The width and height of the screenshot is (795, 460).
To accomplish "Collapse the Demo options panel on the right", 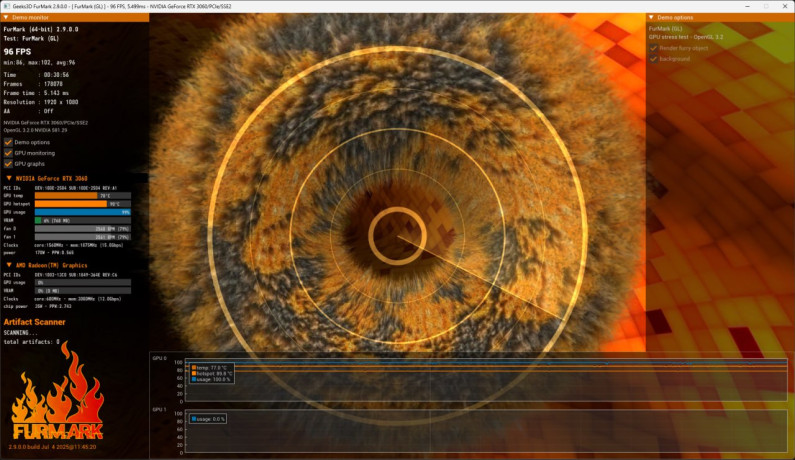I will [x=651, y=18].
